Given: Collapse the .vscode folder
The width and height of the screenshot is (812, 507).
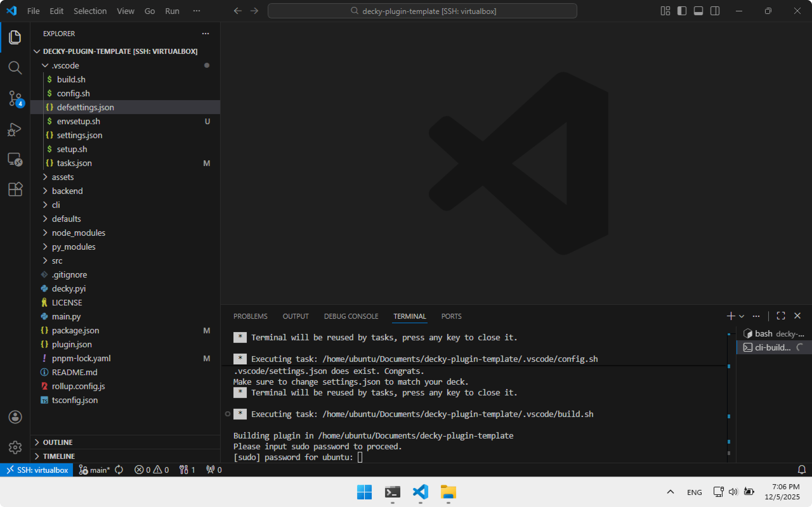Looking at the screenshot, I should (x=65, y=65).
